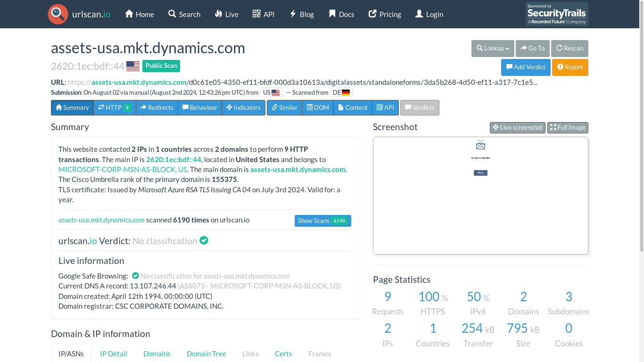The width and height of the screenshot is (644, 362).
Task: Click italic assets-usa.mkt.dynamics.com scanned link
Action: pyautogui.click(x=101, y=220)
